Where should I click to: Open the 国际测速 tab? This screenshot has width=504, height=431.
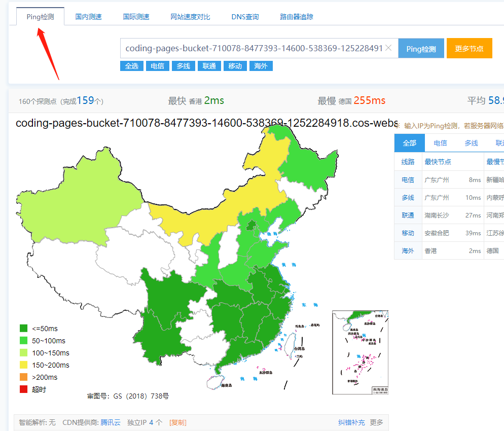tap(136, 17)
